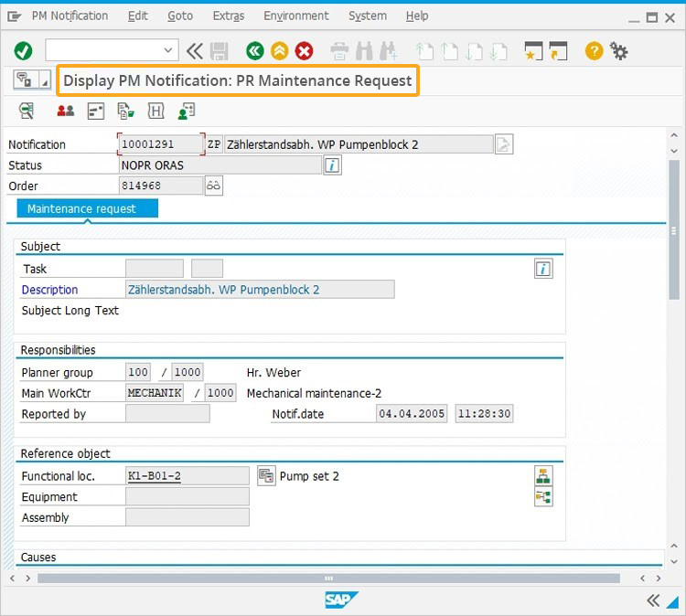The height and width of the screenshot is (616, 686).
Task: Open the Goto menu
Action: (180, 16)
